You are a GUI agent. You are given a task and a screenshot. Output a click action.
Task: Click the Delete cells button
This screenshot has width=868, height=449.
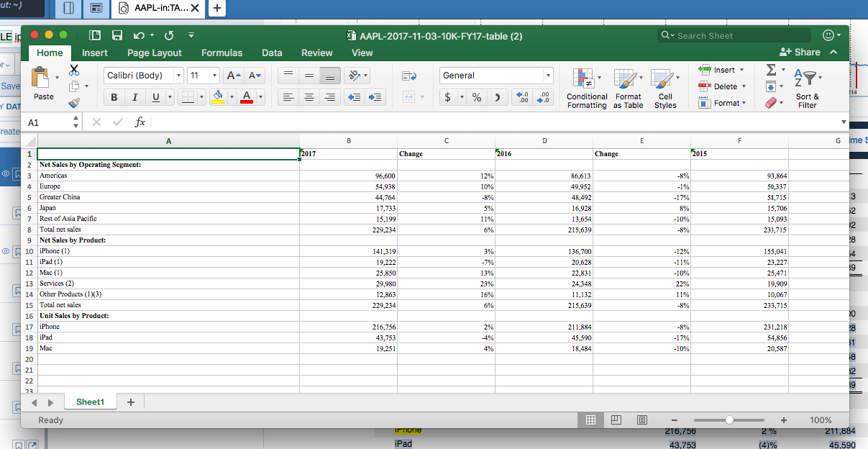[x=723, y=86]
